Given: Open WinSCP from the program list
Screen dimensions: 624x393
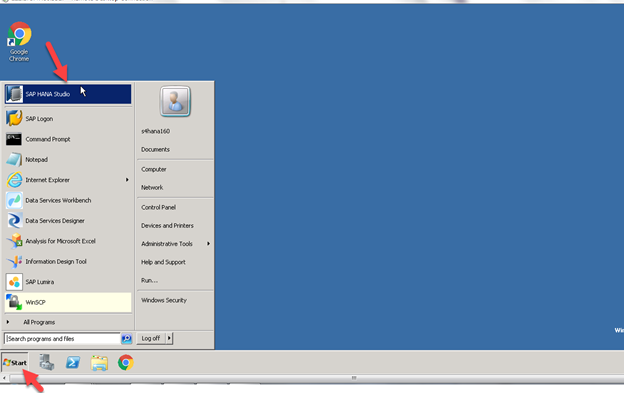Looking at the screenshot, I should (x=68, y=302).
